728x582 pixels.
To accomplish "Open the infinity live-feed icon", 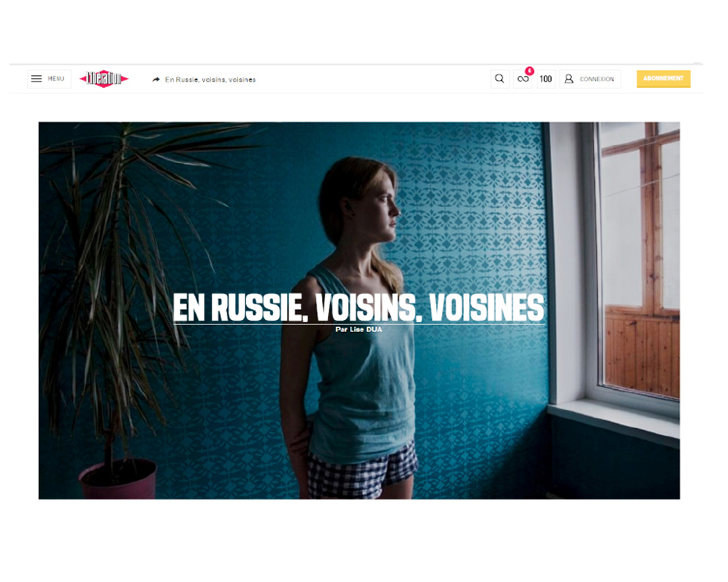I will (523, 79).
